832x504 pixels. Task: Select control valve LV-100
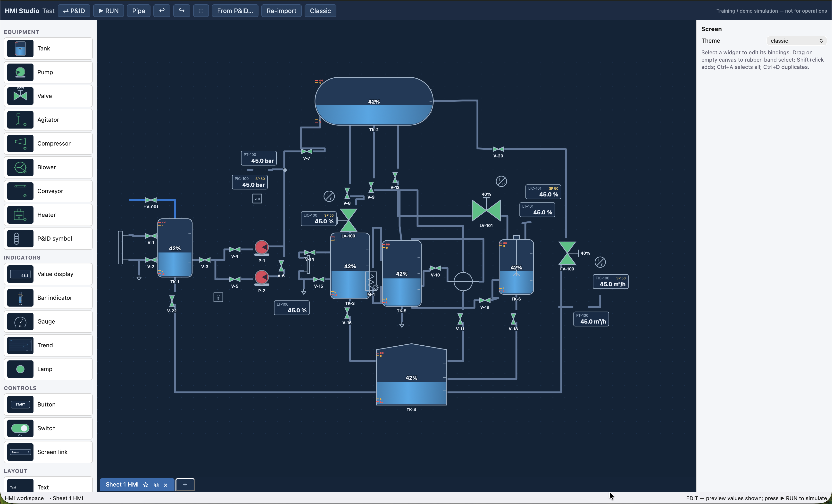coord(348,220)
